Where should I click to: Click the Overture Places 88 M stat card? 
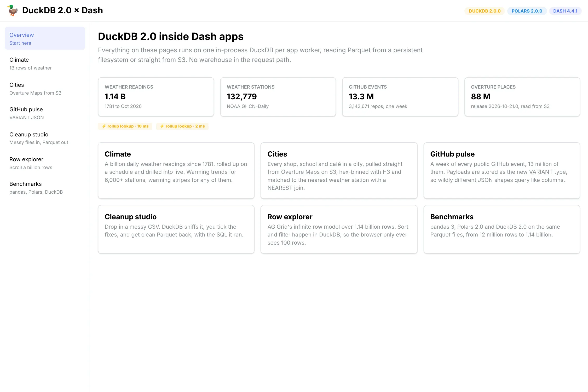(x=522, y=97)
